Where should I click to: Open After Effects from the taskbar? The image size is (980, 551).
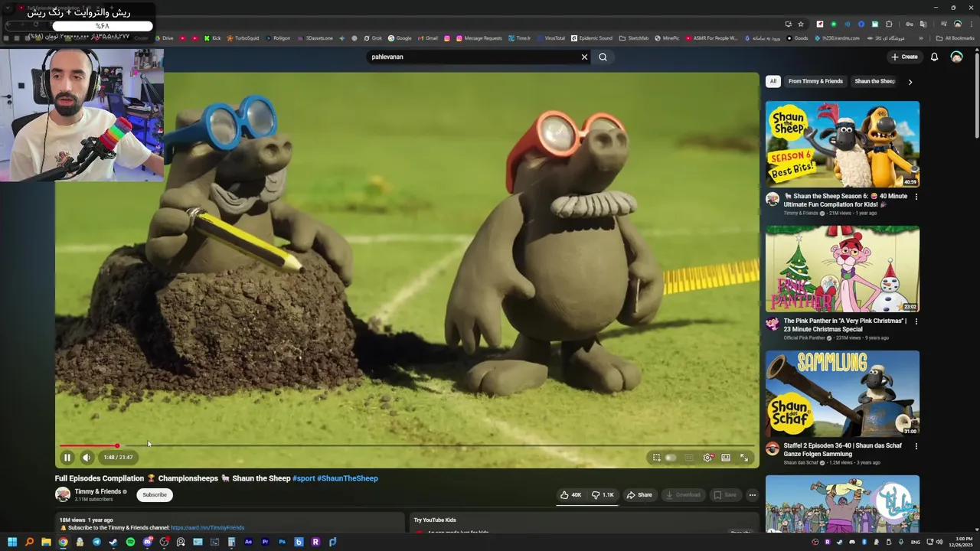248,542
